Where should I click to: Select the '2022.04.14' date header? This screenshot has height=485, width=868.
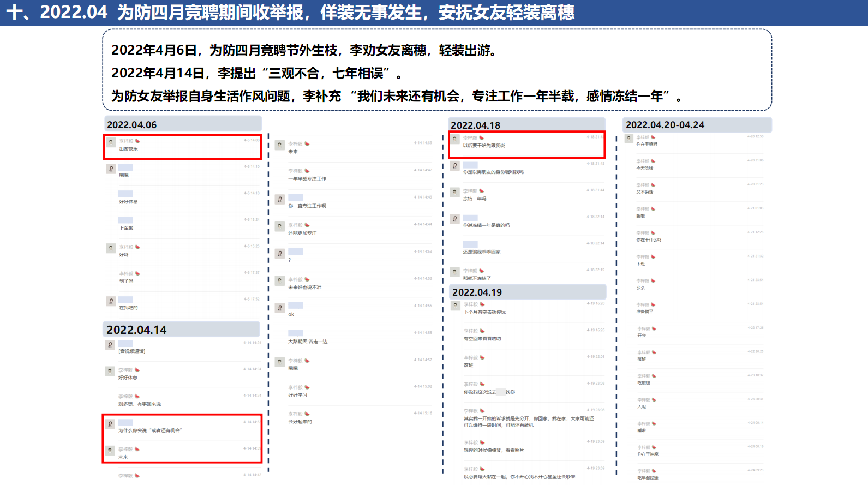(x=181, y=330)
